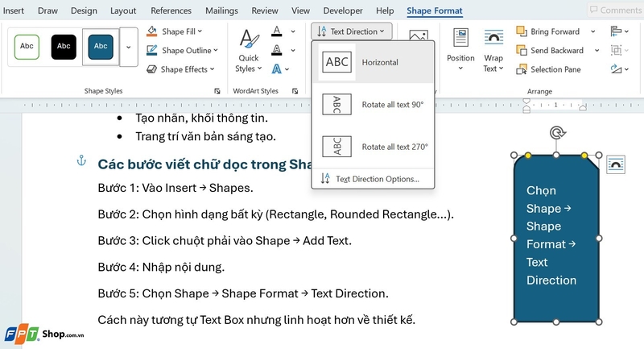Click the left yellow adjustment handle
This screenshot has width=644, height=349.
(528, 156)
